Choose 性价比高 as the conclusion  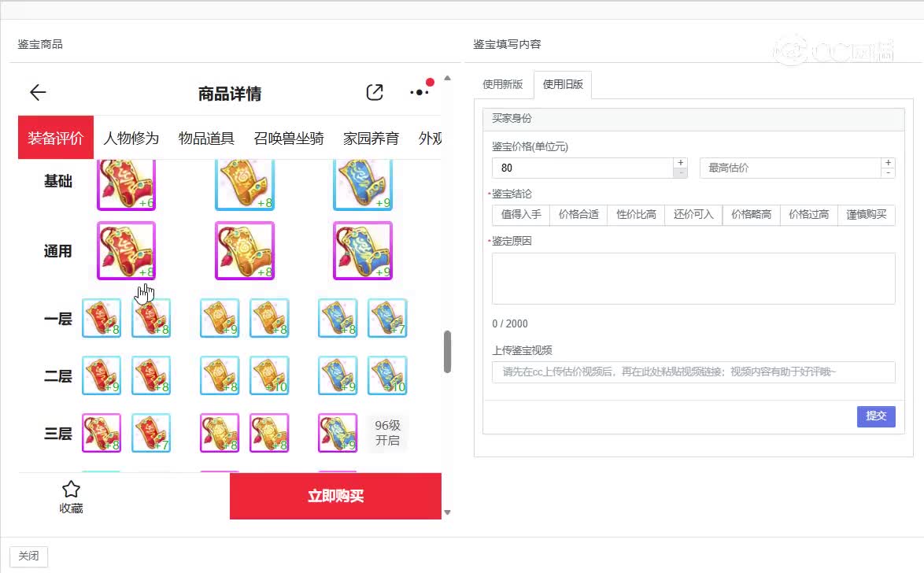(x=637, y=215)
